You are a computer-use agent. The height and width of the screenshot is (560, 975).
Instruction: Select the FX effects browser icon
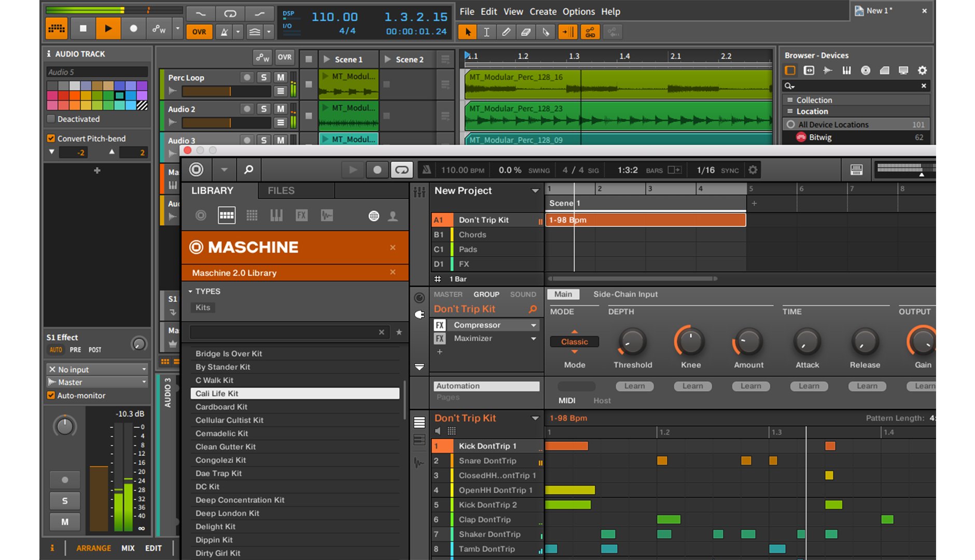pyautogui.click(x=301, y=215)
